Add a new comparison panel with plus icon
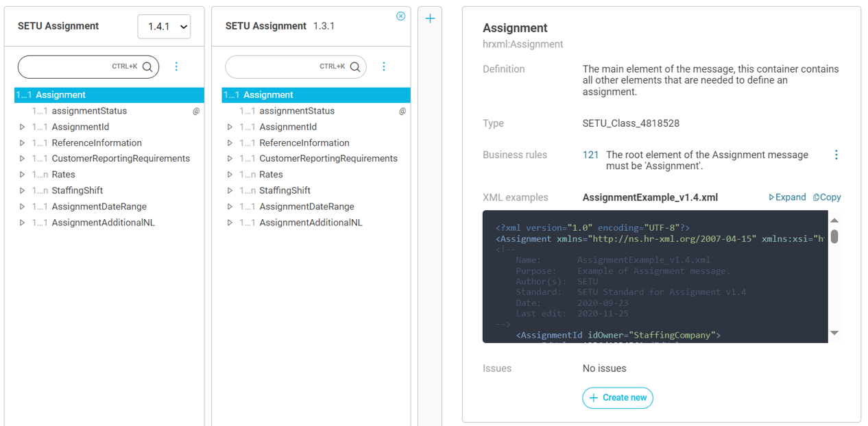 tap(430, 18)
